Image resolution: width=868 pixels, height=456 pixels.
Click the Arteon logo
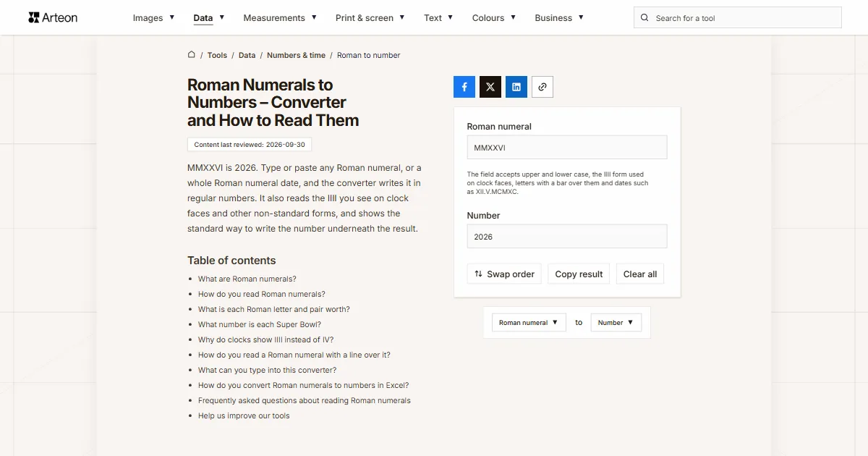(x=53, y=17)
